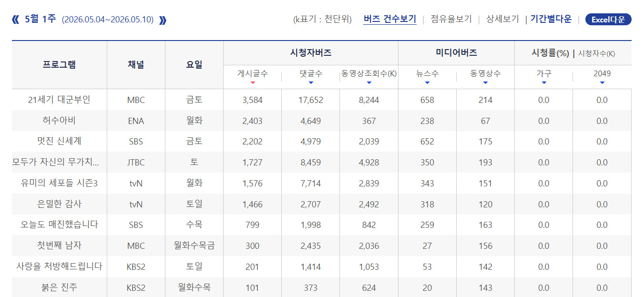
Task: Click news count 259
Action: click(x=427, y=225)
